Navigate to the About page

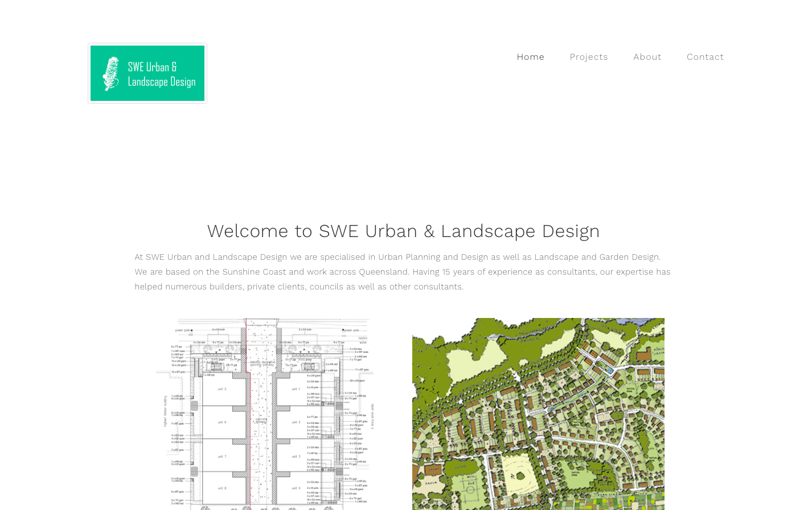[647, 57]
